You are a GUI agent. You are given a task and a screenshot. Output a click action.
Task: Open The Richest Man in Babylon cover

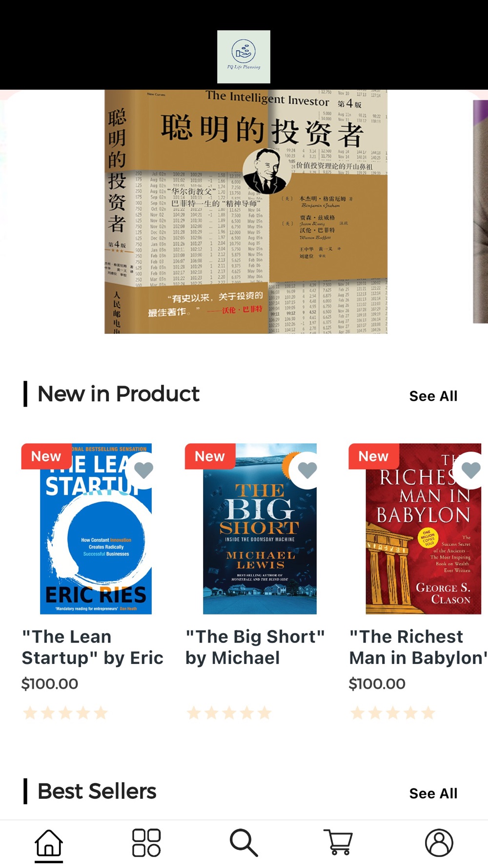point(424,529)
